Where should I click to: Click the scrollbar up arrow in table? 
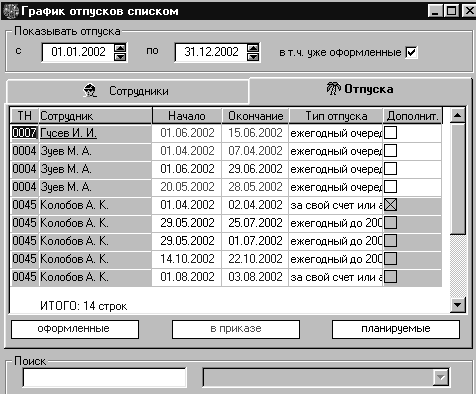(458, 115)
